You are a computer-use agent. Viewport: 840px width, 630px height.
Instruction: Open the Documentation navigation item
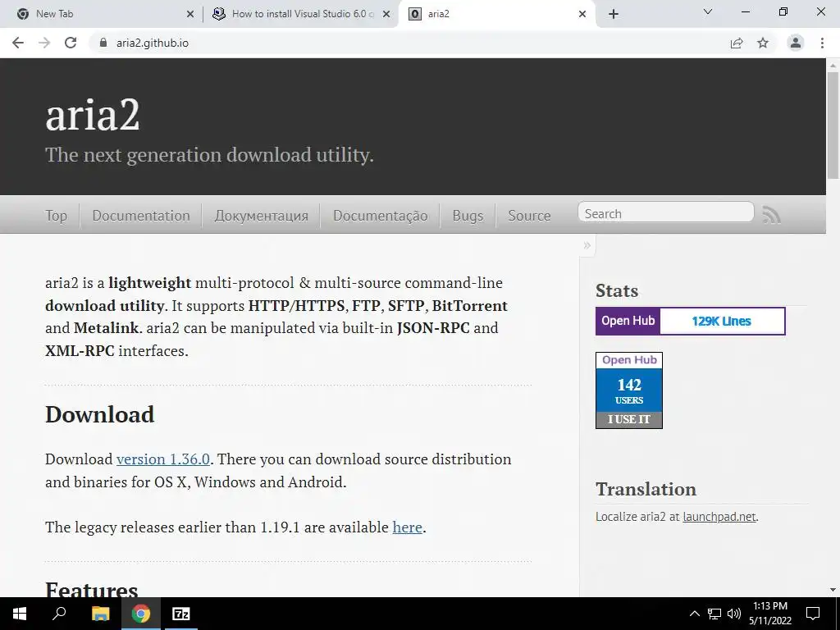141,216
